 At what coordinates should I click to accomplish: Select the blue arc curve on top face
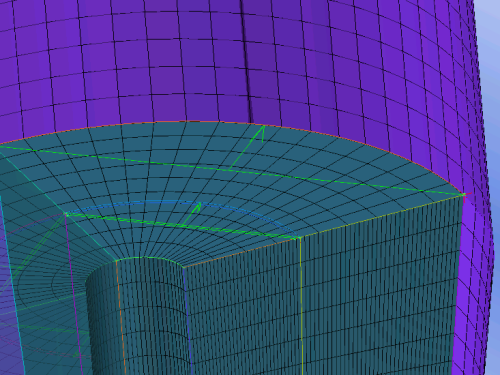coord(180,202)
